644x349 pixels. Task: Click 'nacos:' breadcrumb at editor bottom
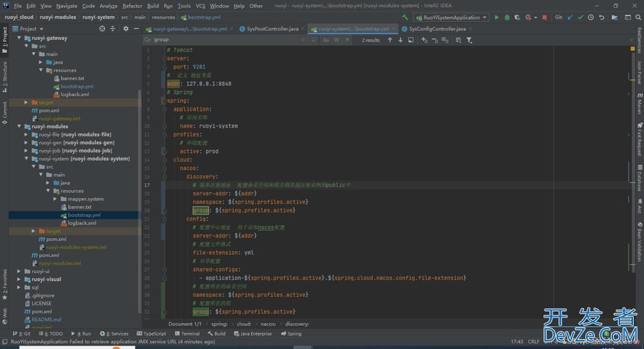pyautogui.click(x=268, y=324)
